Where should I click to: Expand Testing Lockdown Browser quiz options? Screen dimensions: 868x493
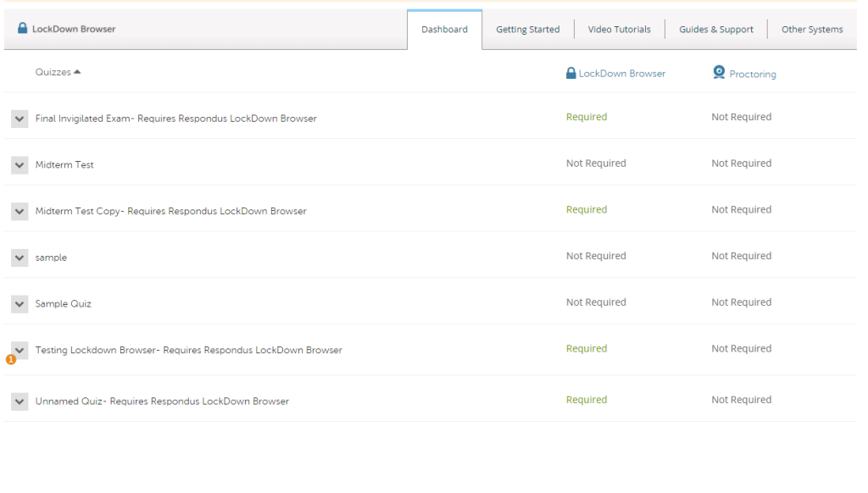pyautogui.click(x=19, y=350)
